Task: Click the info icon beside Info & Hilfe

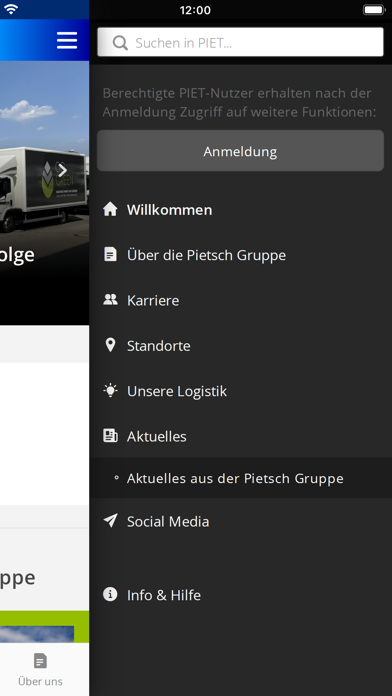Action: coord(110,594)
